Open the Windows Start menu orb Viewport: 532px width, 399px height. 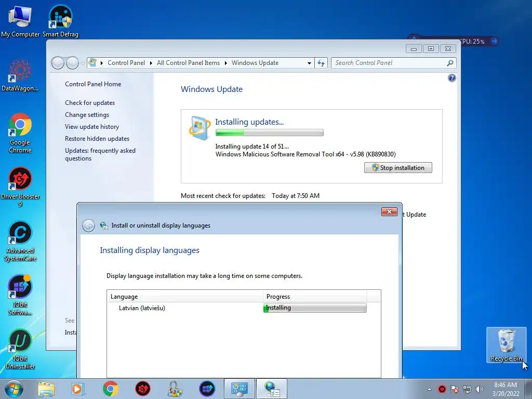14,389
